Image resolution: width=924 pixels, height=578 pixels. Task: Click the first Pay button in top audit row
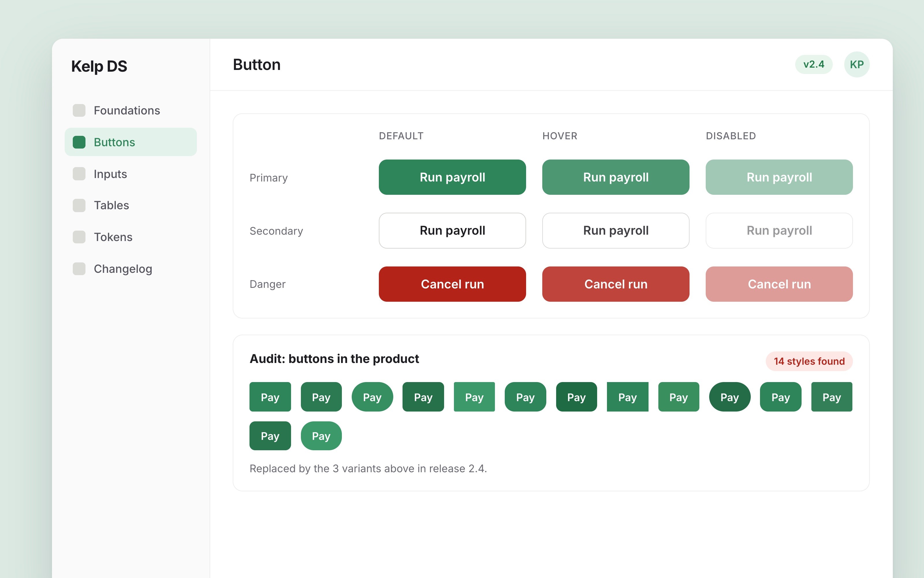270,397
